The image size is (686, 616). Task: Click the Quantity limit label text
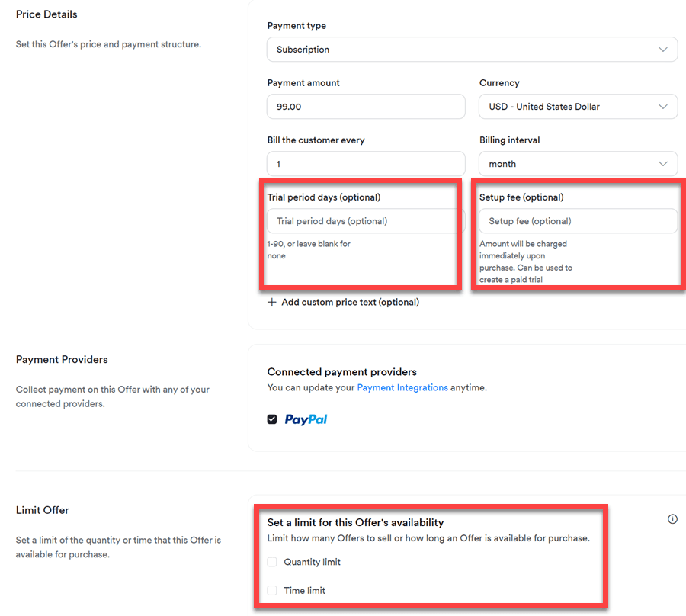point(312,562)
